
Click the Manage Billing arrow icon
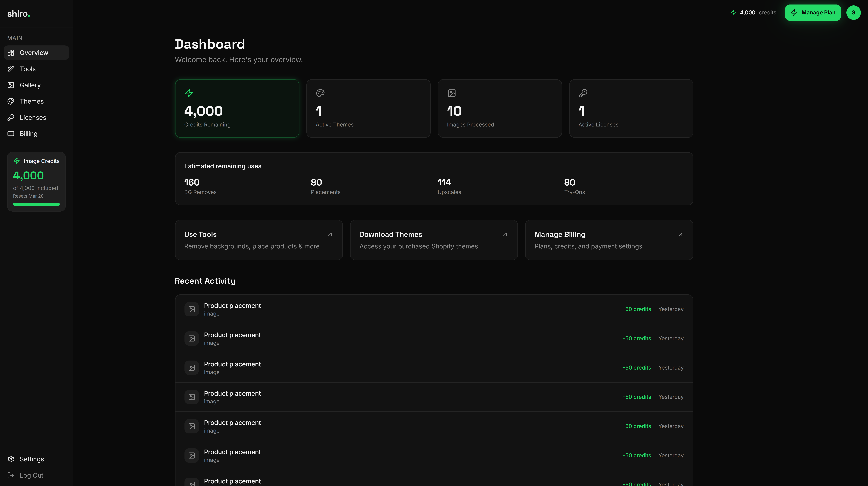click(x=680, y=234)
